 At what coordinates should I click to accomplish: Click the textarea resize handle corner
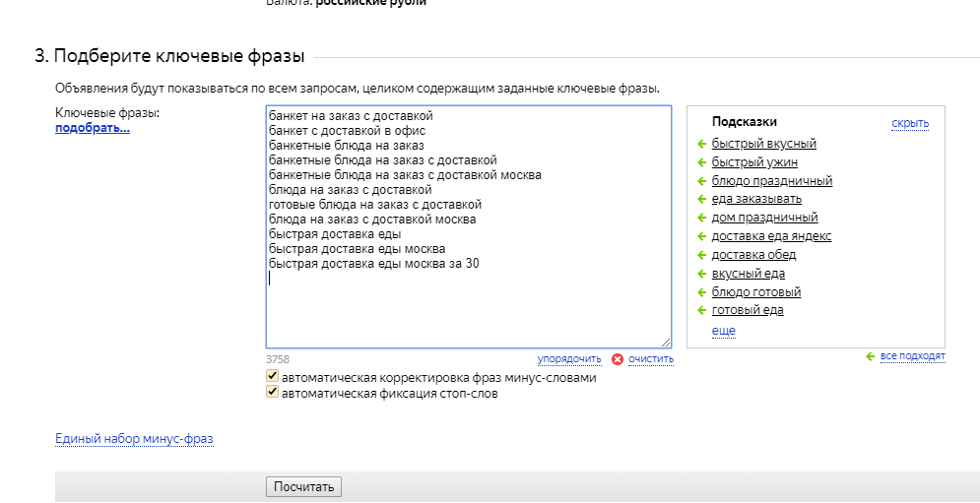pyautogui.click(x=666, y=343)
